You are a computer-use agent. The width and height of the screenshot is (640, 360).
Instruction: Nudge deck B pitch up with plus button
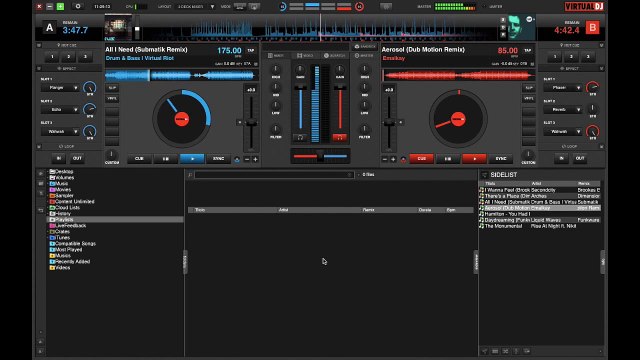pos(393,159)
